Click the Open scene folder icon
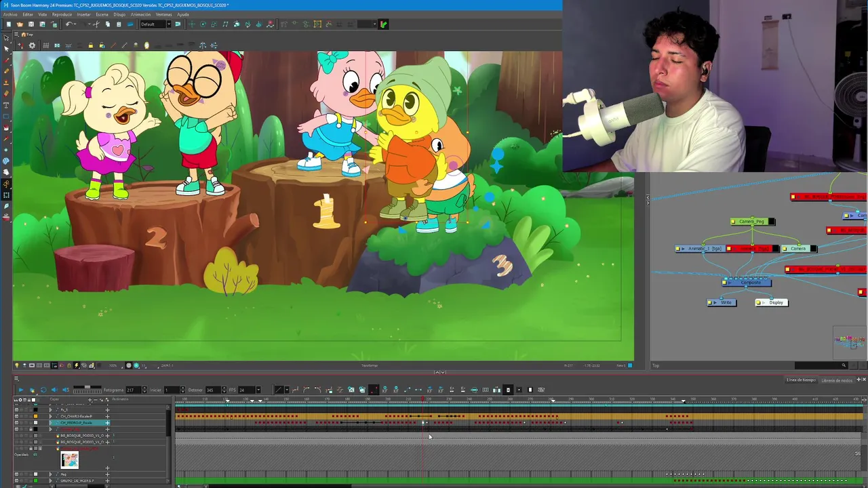 [20, 24]
